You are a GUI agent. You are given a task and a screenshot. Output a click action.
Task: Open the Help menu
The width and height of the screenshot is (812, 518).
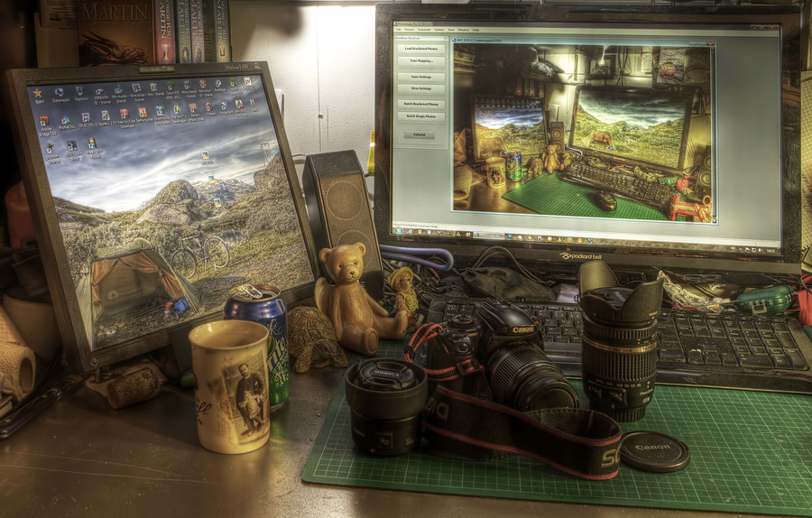(x=475, y=30)
